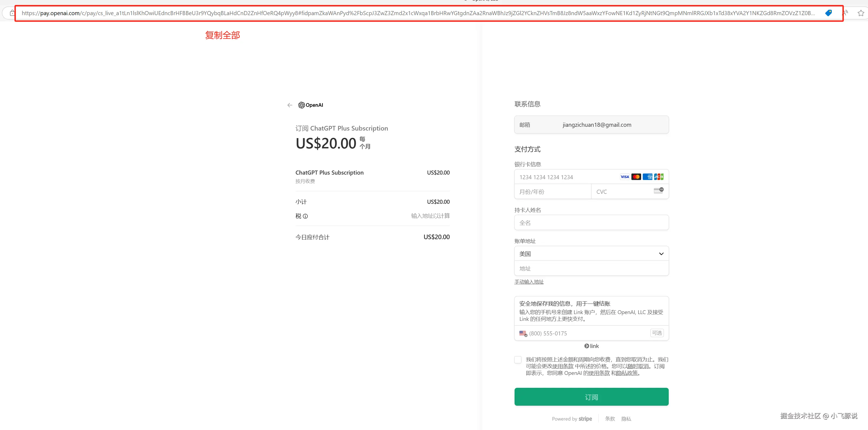Click the tax info icon

[x=305, y=216]
